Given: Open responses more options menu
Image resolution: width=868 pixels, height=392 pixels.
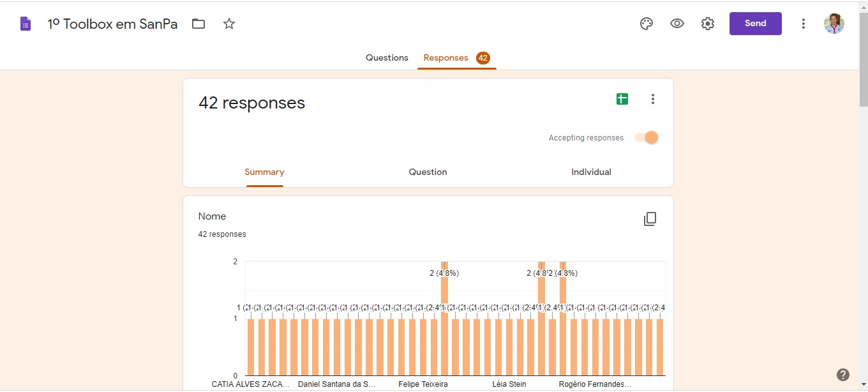Looking at the screenshot, I should (x=652, y=99).
